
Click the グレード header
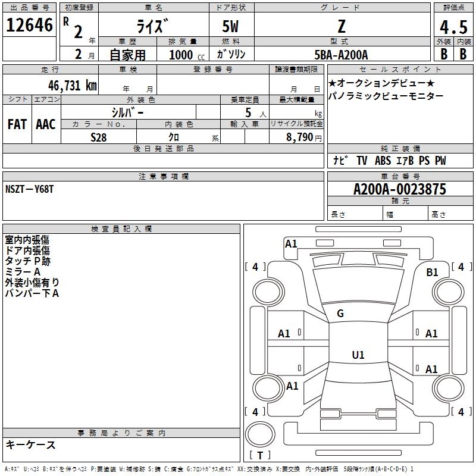coord(340,8)
